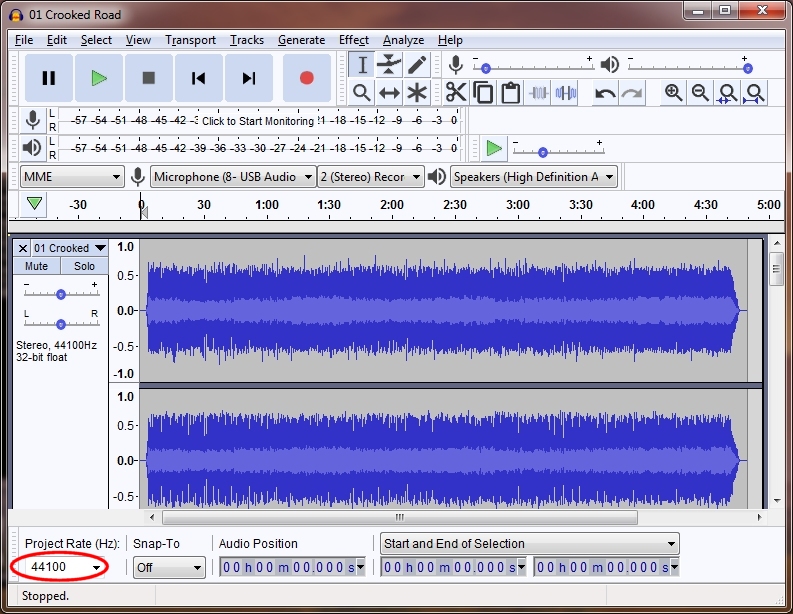Image resolution: width=793 pixels, height=614 pixels.
Task: Stop playback with the Stop button
Action: [x=149, y=78]
